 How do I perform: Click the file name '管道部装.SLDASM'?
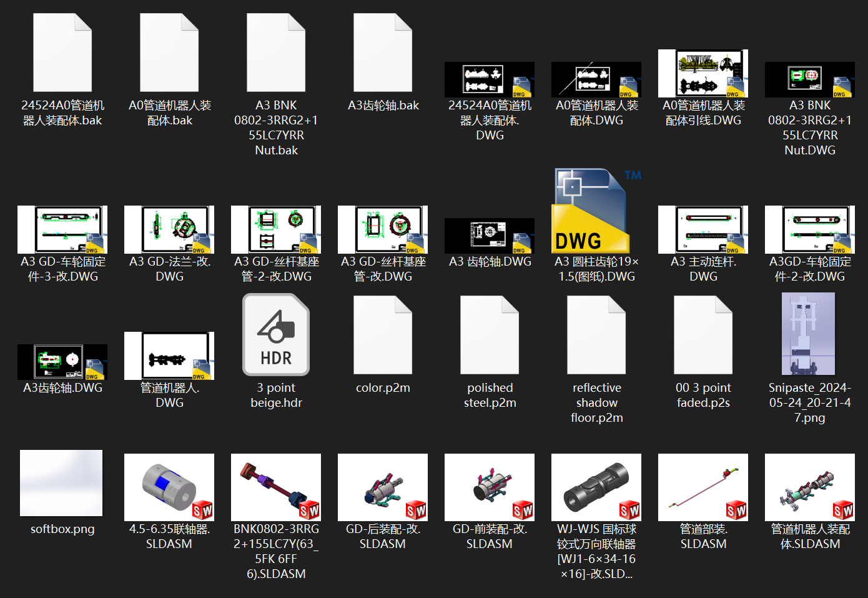pyautogui.click(x=703, y=536)
